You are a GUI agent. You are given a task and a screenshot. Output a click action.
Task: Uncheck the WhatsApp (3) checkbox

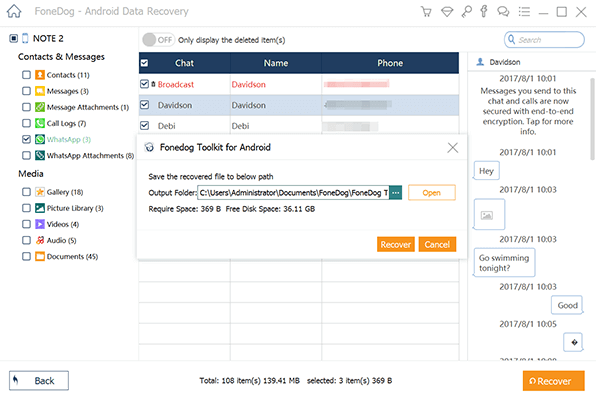26,139
